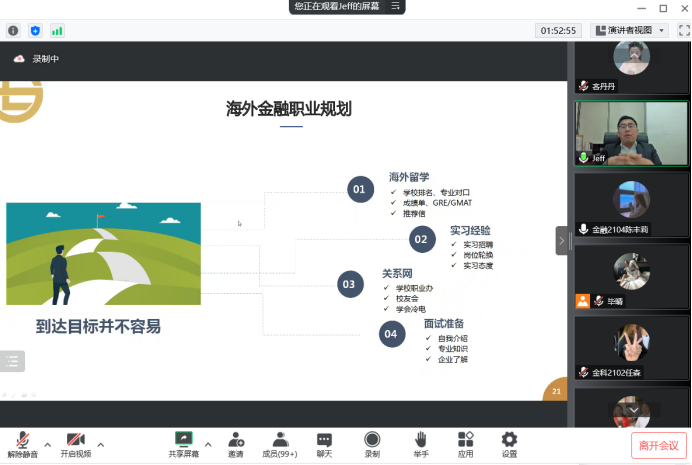The image size is (692, 465).
Task: Open 设置 settings
Action: tap(509, 443)
